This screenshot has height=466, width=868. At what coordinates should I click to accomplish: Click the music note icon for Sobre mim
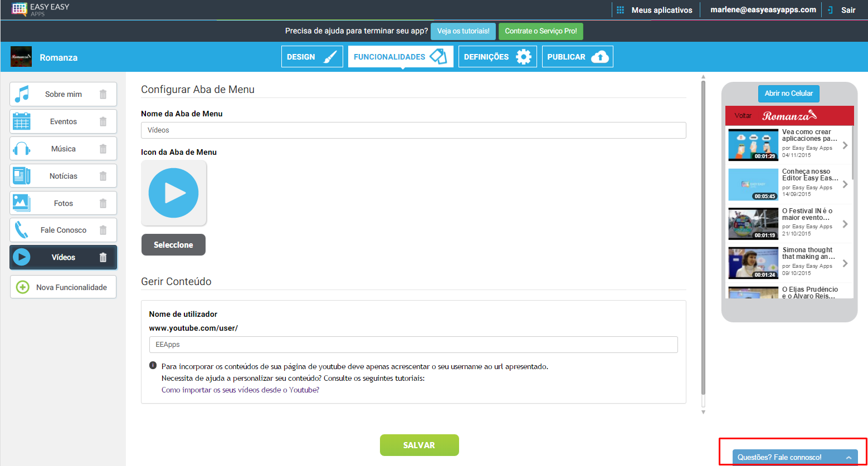pos(21,94)
